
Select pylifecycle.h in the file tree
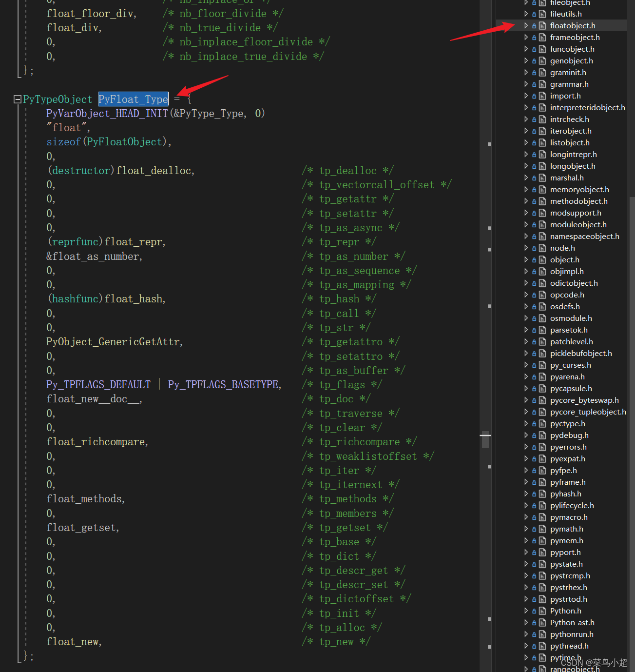click(x=572, y=505)
